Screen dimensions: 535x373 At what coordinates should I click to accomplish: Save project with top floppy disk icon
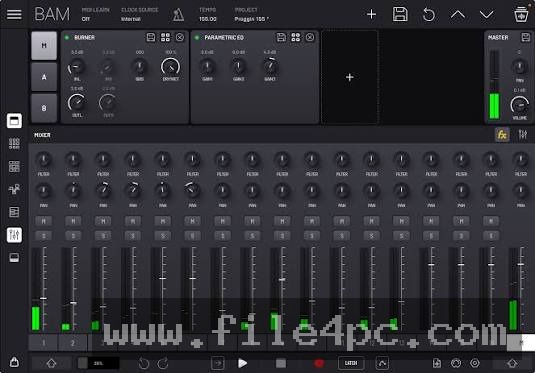pos(400,14)
